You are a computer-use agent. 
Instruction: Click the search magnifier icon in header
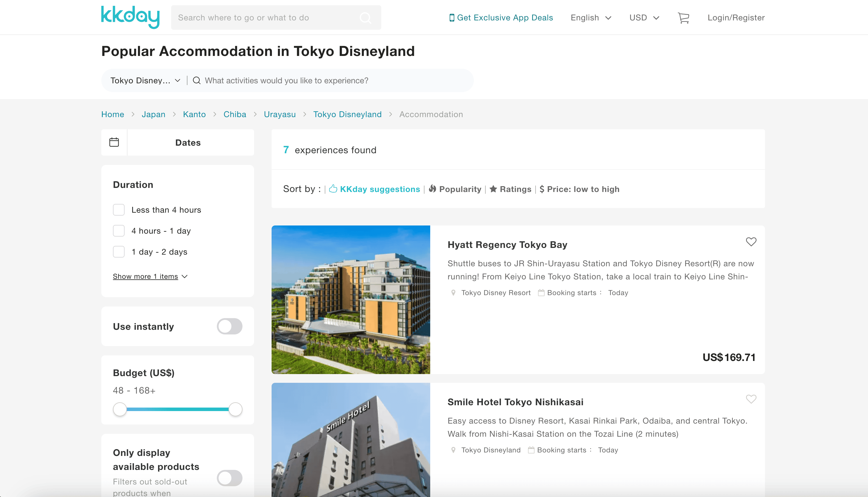[365, 18]
